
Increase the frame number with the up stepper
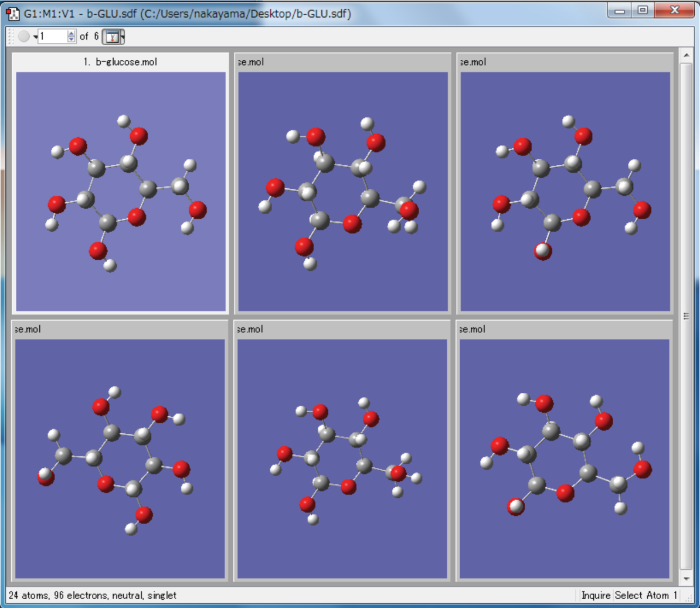click(x=72, y=33)
